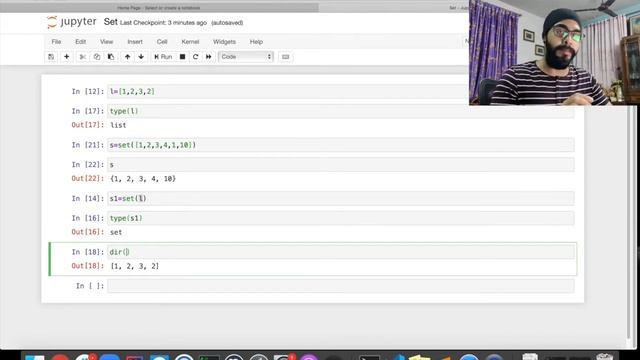Interrupt the kernel with stop icon
This screenshot has width=640, height=360.
(182, 57)
